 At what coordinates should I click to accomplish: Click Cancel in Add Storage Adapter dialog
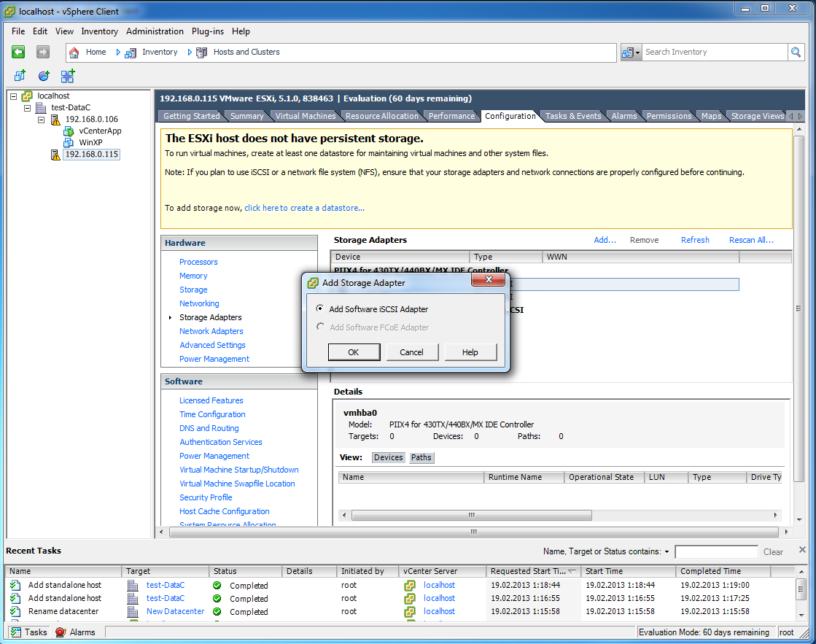point(411,352)
